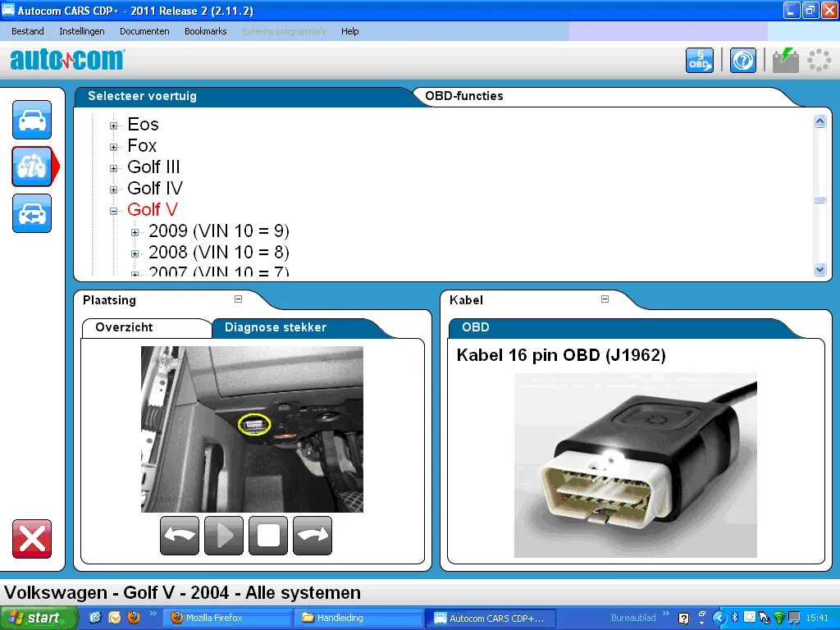Click the taskbar clock showing 15:41
Viewport: 840px width, 630px height.
(816, 618)
